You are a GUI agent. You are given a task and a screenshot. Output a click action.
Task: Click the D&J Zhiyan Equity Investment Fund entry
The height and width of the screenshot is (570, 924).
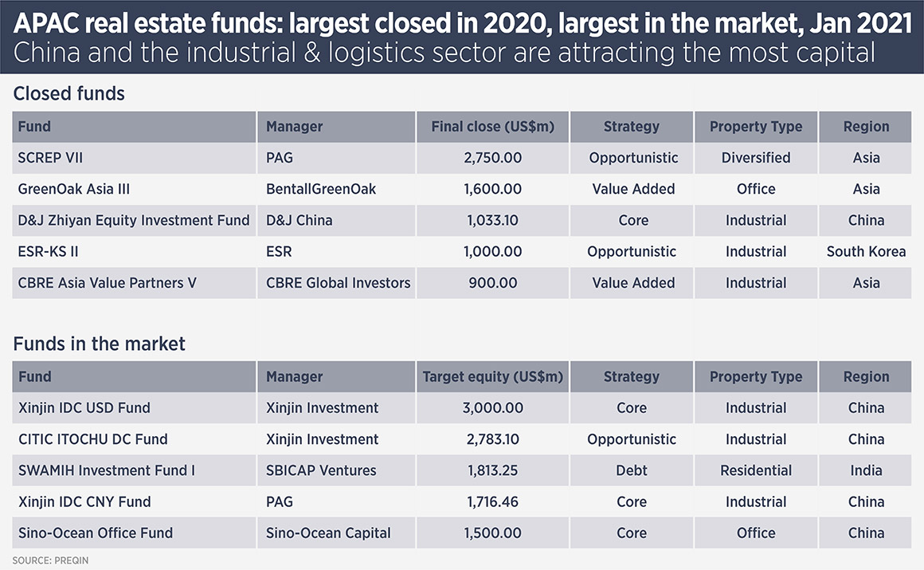[134, 220]
